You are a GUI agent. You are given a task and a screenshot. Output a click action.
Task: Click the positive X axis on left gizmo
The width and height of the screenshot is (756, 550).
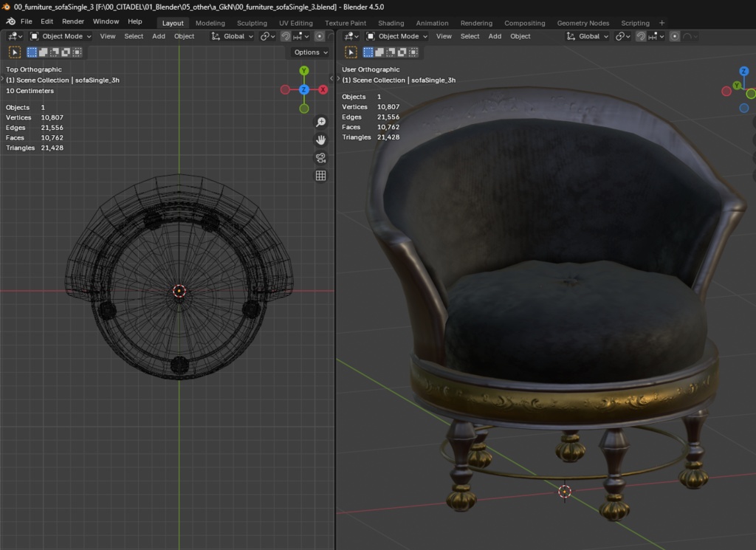(323, 89)
